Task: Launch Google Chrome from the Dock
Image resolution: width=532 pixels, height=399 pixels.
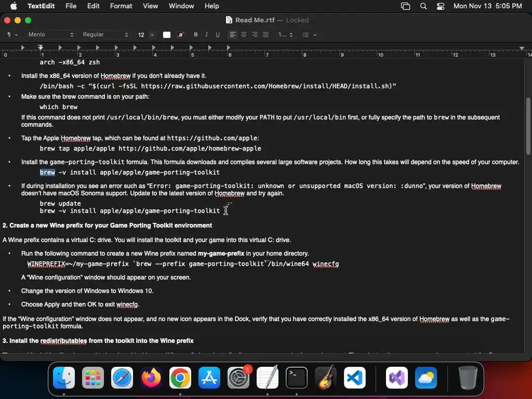Action: [x=180, y=378]
